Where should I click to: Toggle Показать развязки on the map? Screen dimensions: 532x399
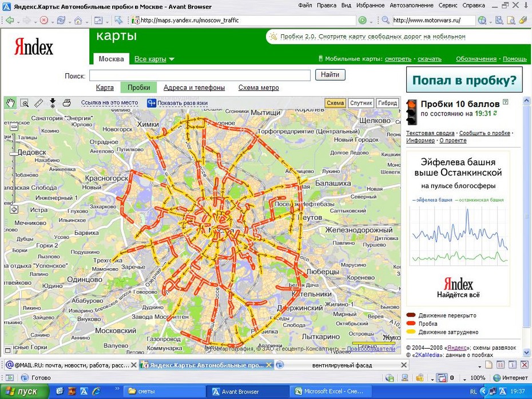177,103
